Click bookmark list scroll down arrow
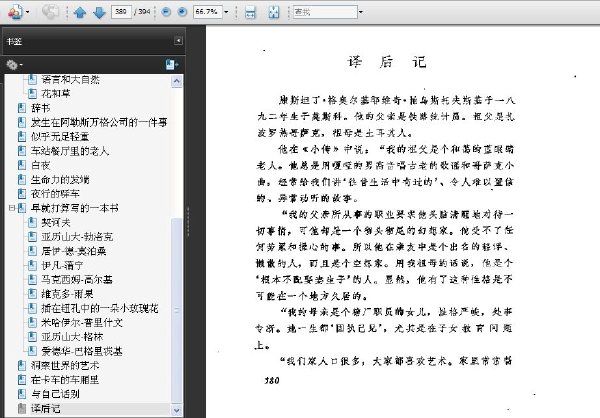The width and height of the screenshot is (600, 418). coord(176,410)
